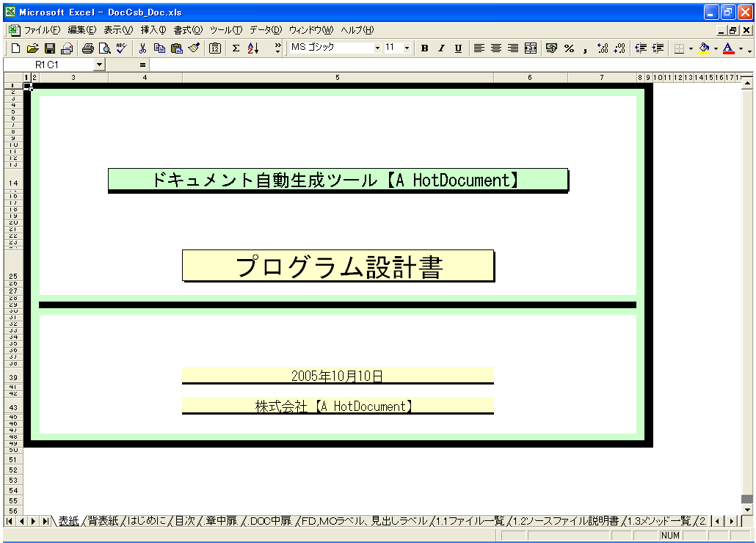Toggle bold formatting
This screenshot has width=756, height=543.
[424, 48]
